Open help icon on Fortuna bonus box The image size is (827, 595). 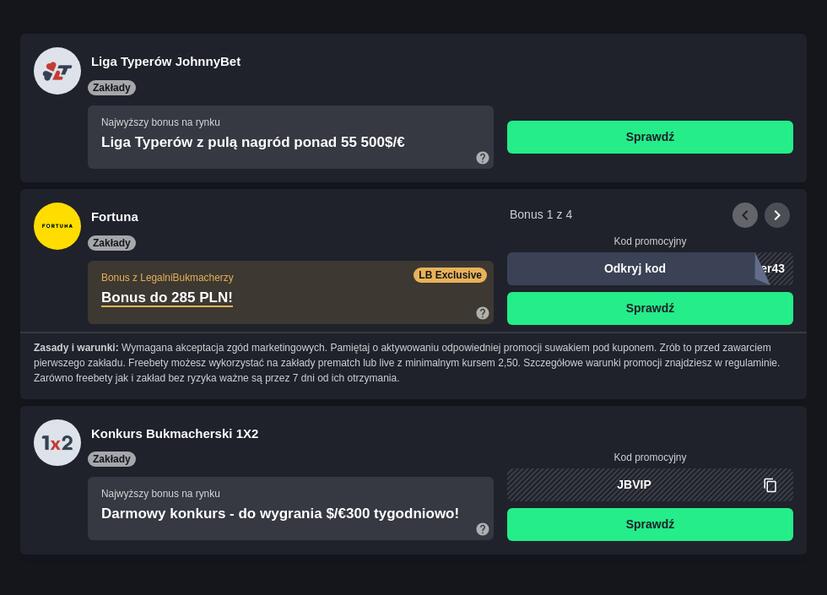coord(482,313)
